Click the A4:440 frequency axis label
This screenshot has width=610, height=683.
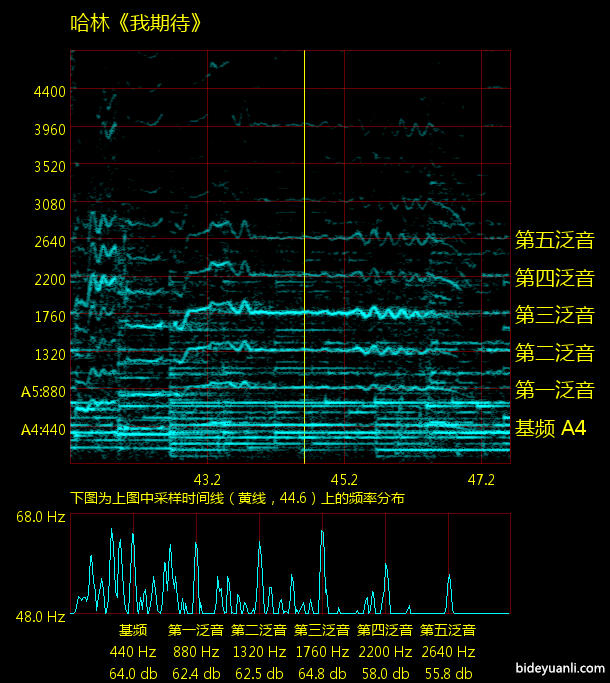coord(43,430)
